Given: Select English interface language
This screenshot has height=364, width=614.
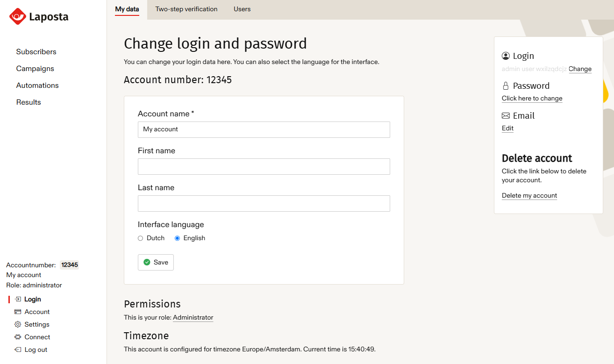Looking at the screenshot, I should [177, 238].
